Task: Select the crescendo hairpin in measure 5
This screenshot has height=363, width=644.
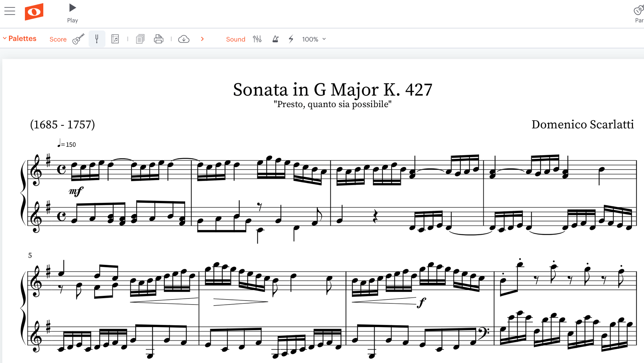Action: point(164,301)
